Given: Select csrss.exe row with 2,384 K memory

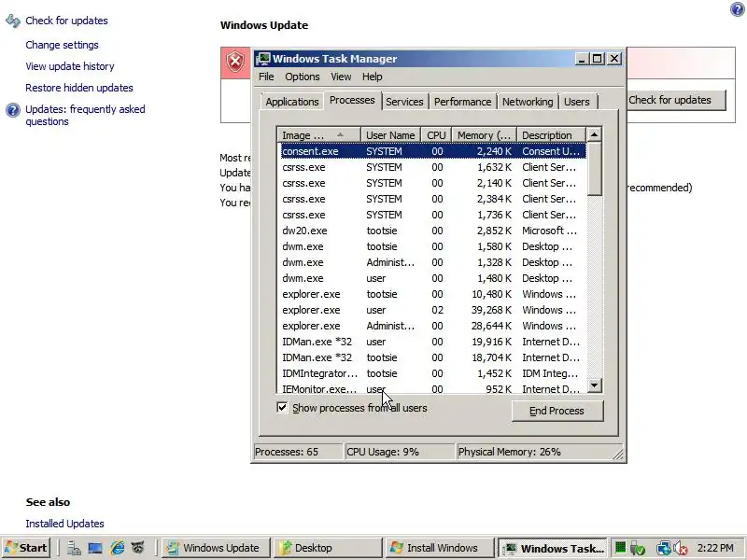Looking at the screenshot, I should coord(432,199).
